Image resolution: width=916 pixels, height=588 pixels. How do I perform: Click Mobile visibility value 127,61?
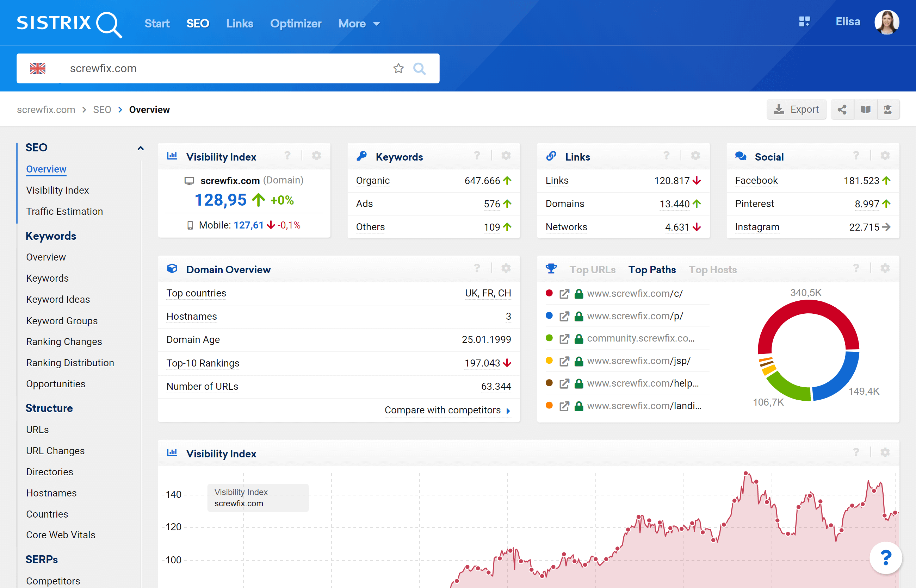point(249,225)
